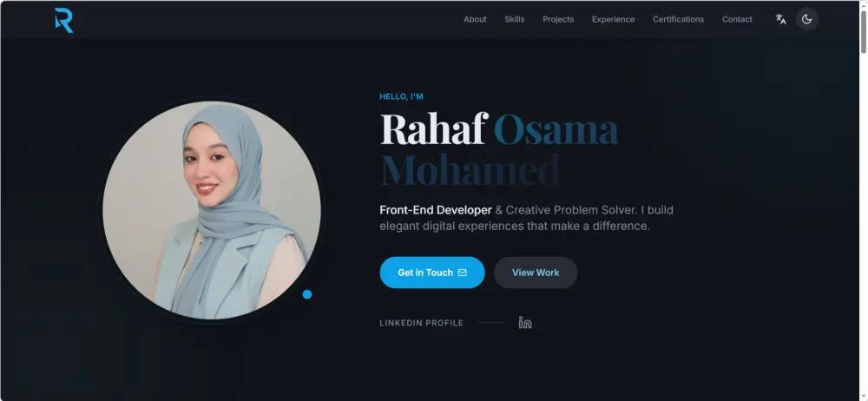This screenshot has height=401, width=868.
Task: Click the Get in Touch button
Action: coord(432,273)
